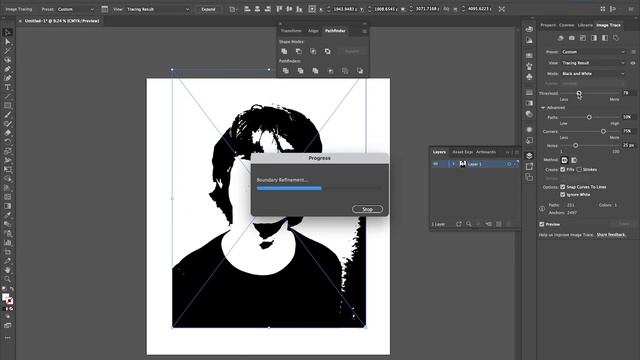Click the Threshold value field
The image size is (640, 360).
(x=629, y=93)
